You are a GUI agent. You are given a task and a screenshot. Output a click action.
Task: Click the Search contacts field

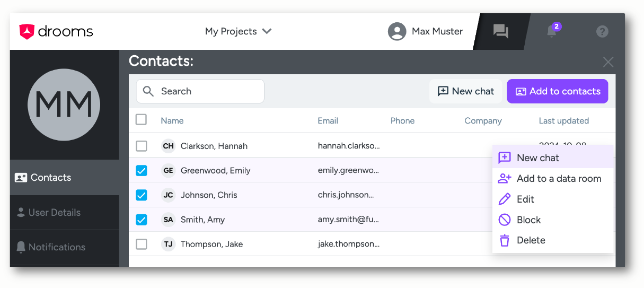[200, 91]
